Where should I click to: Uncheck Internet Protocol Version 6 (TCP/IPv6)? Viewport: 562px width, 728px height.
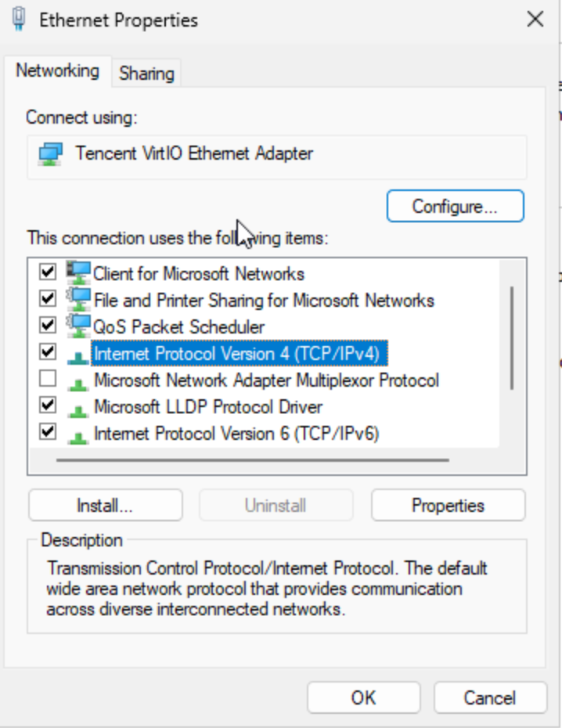(49, 431)
